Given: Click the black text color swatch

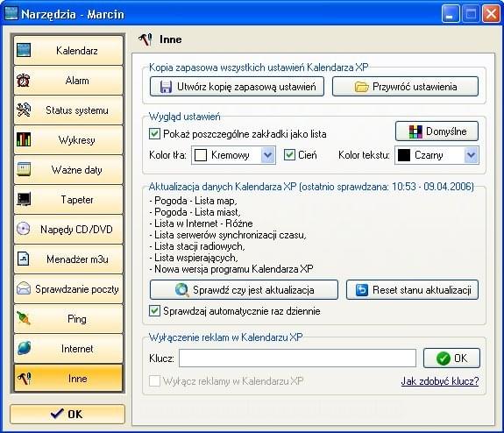Looking at the screenshot, I should (x=404, y=155).
